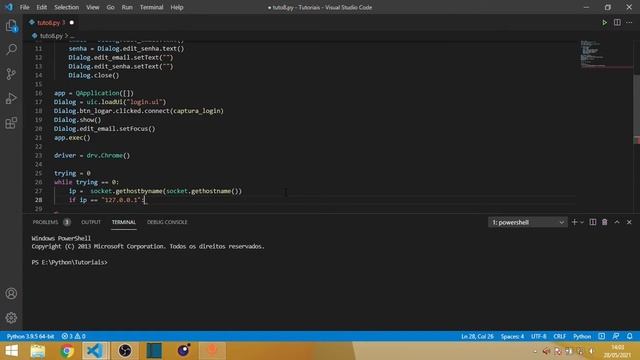The height and width of the screenshot is (360, 640).
Task: Click 'CRLF' end-of-line selector
Action: tap(560, 336)
